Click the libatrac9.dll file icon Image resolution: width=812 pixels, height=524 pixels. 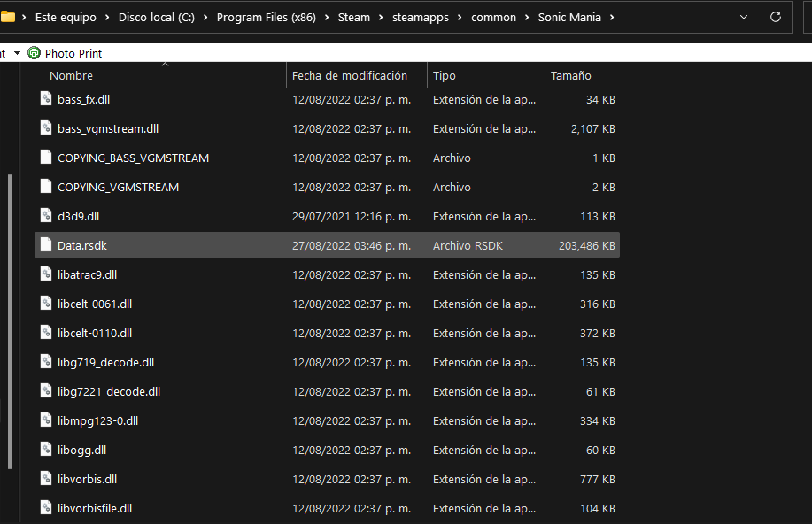(x=46, y=274)
